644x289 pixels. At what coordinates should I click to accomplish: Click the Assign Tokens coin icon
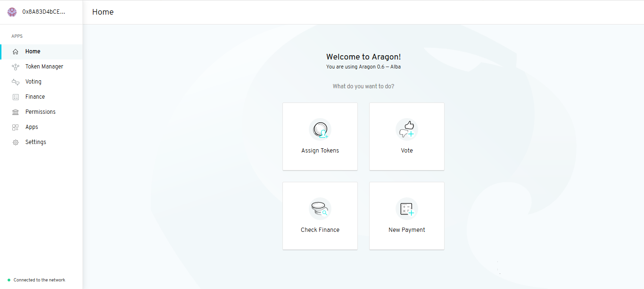pyautogui.click(x=320, y=129)
